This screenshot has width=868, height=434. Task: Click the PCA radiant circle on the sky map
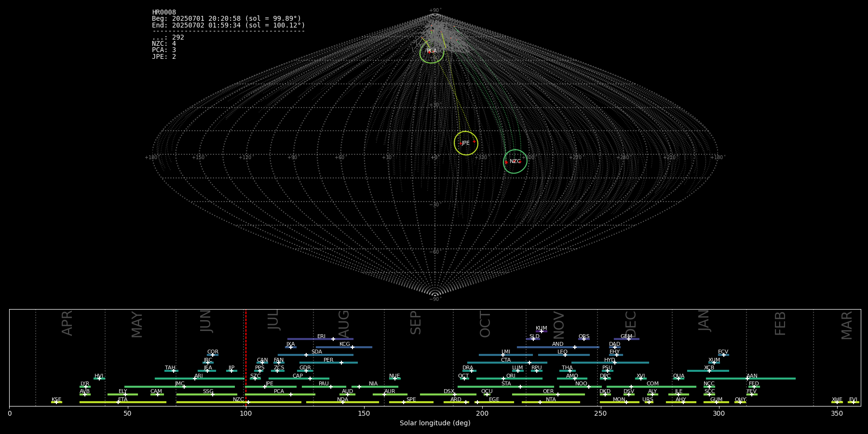pyautogui.click(x=432, y=52)
